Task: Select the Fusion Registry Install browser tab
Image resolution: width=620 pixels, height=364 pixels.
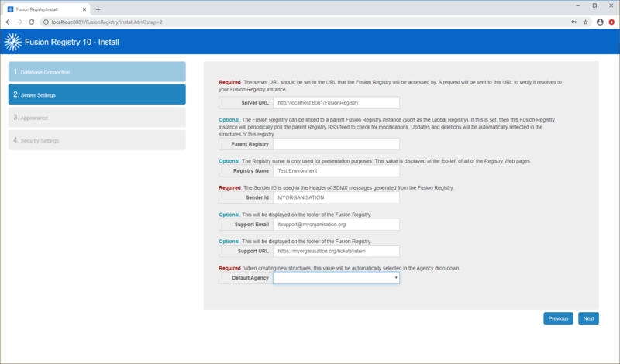Action: (46, 9)
